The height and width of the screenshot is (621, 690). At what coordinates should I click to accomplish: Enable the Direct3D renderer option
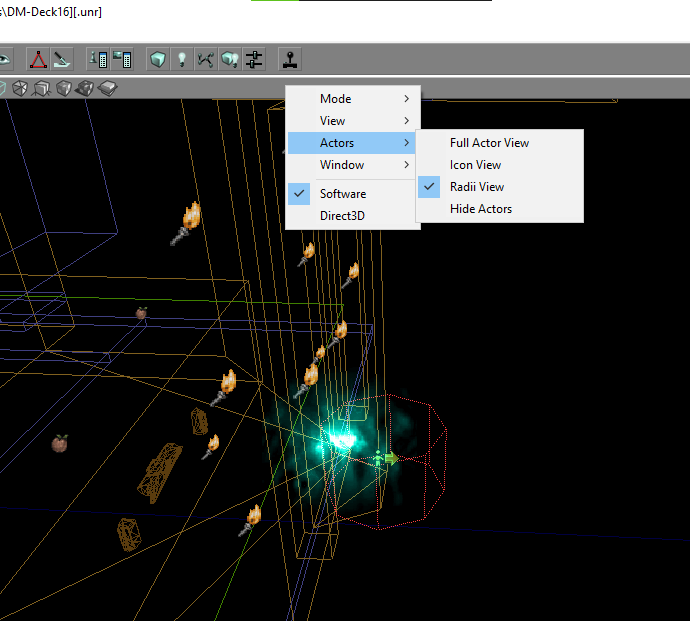point(343,215)
